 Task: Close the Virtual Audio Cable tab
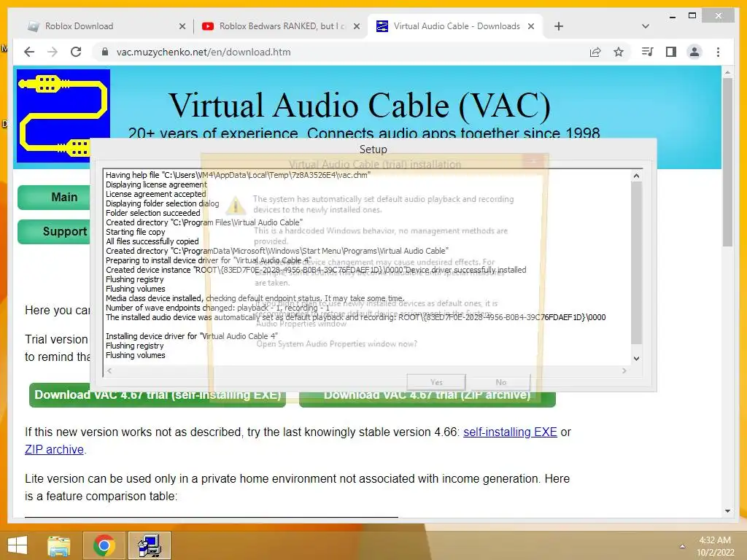click(531, 27)
